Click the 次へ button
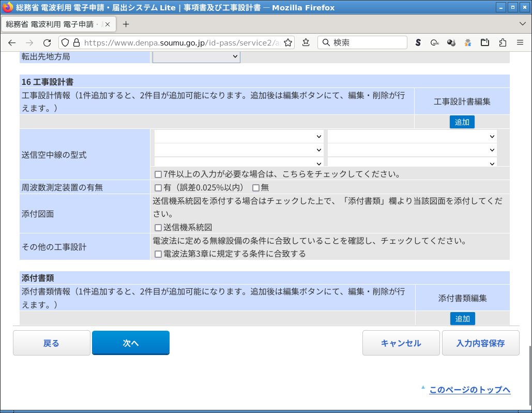This screenshot has height=413, width=532. point(131,343)
